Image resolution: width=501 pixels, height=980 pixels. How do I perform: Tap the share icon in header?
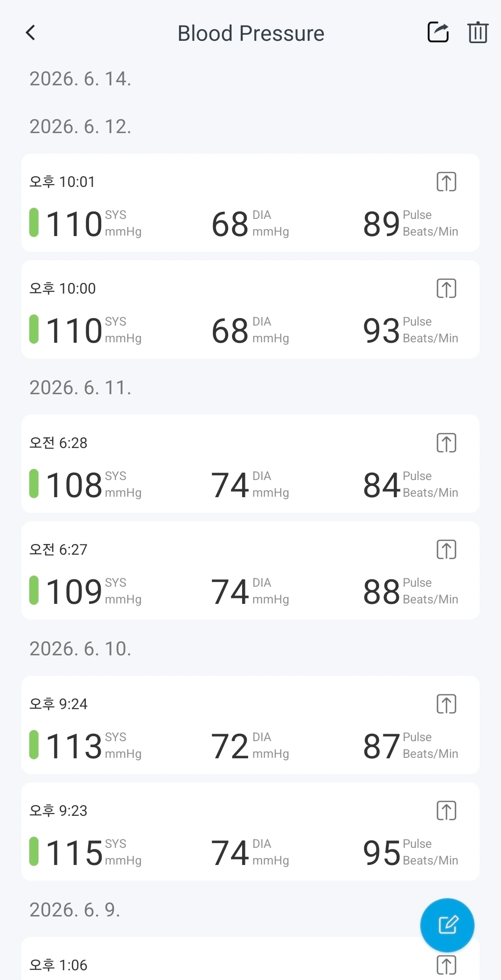[438, 32]
